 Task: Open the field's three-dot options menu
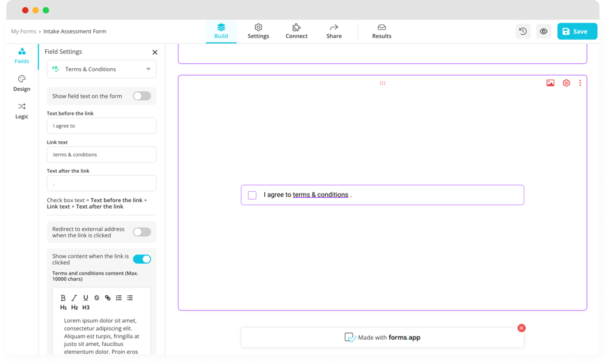580,83
